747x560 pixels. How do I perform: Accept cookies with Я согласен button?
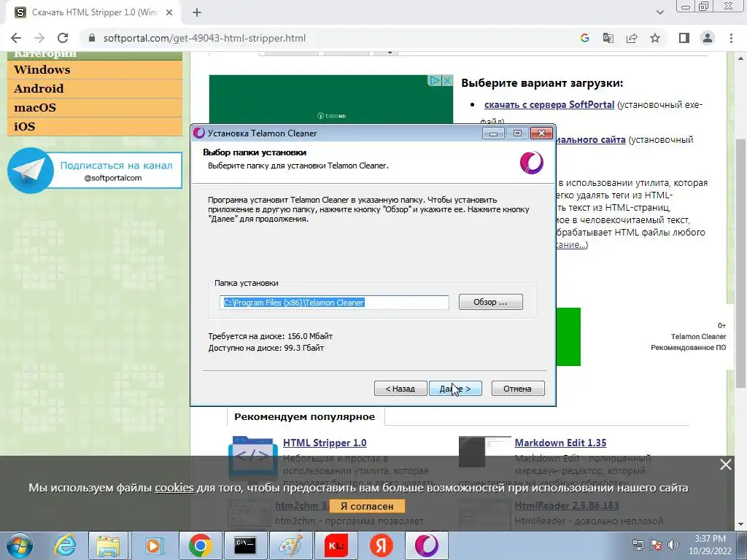click(x=367, y=506)
